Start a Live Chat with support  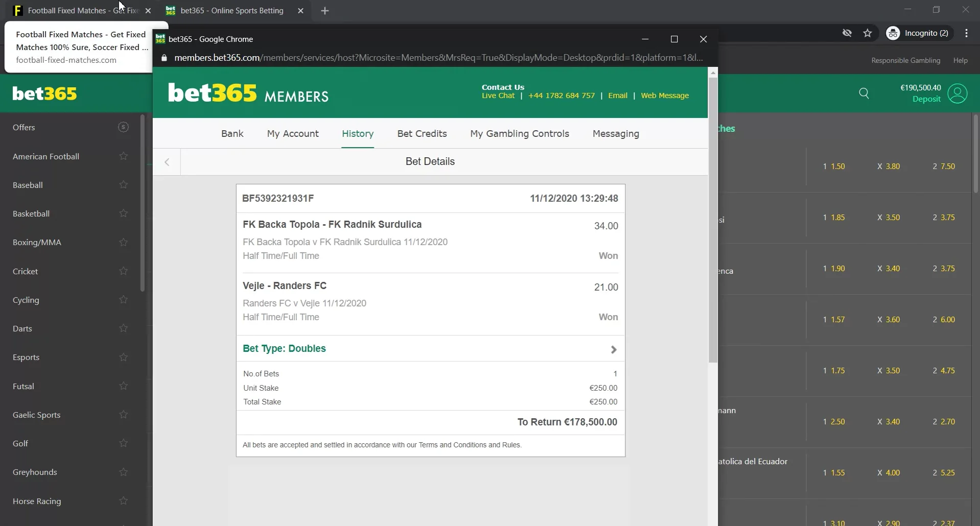tap(498, 95)
